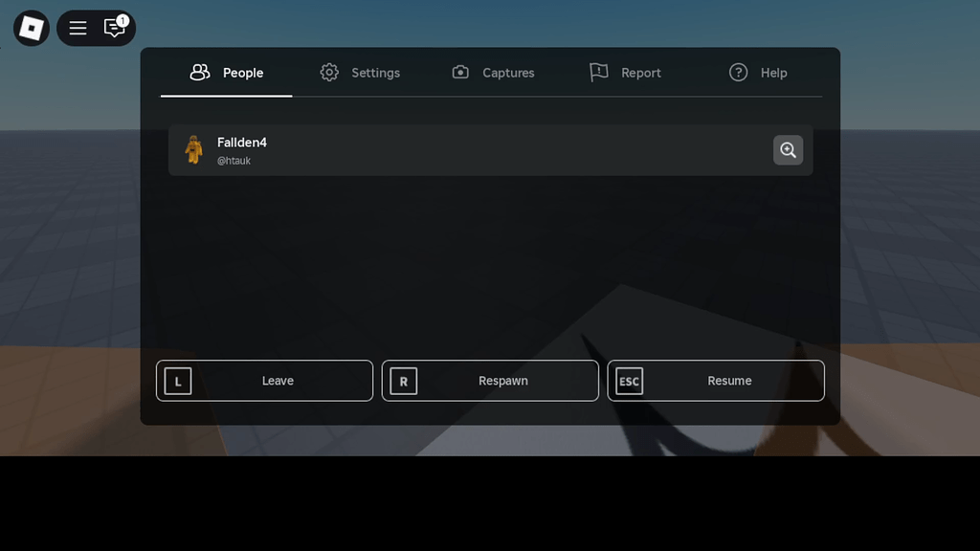Inspect Fallden4 using the magnifying glass icon
This screenshot has height=551, width=980.
point(788,150)
